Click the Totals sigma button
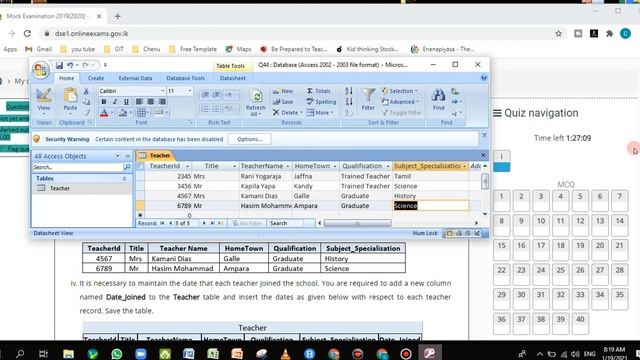The image size is (640, 360). click(x=318, y=91)
